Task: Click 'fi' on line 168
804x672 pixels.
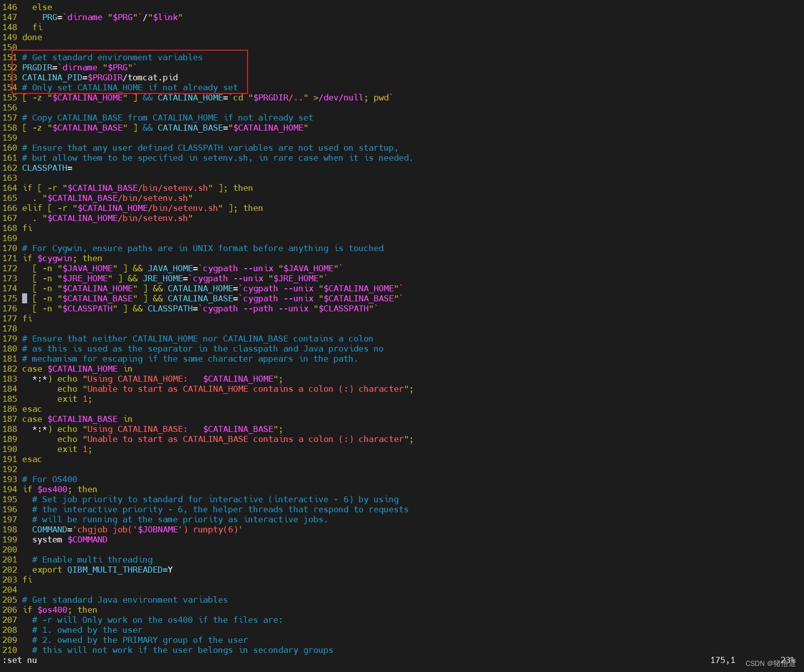Action: (x=27, y=228)
